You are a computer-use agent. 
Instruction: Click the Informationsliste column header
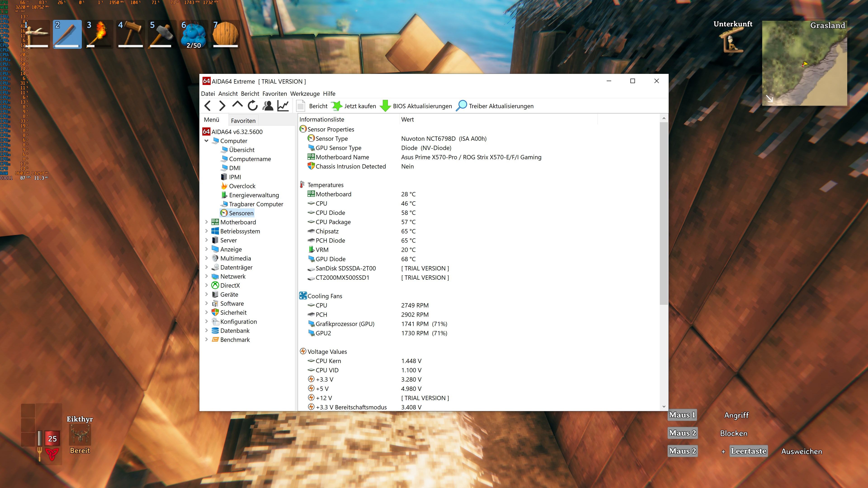pyautogui.click(x=349, y=120)
